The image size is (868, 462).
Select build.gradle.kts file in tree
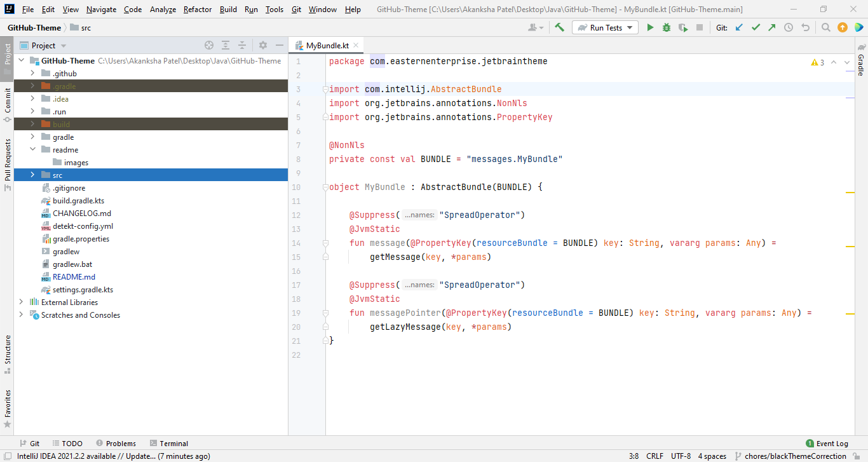(79, 201)
